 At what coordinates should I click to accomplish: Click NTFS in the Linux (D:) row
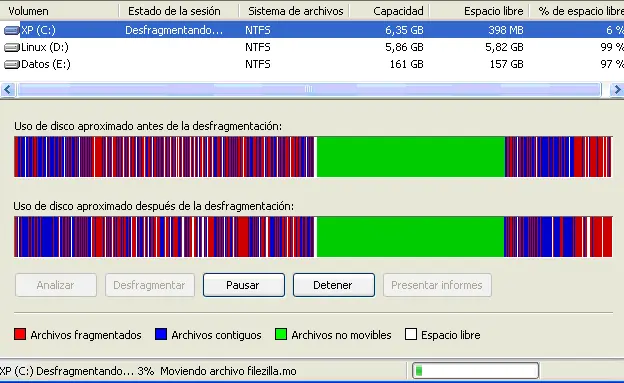(x=258, y=47)
